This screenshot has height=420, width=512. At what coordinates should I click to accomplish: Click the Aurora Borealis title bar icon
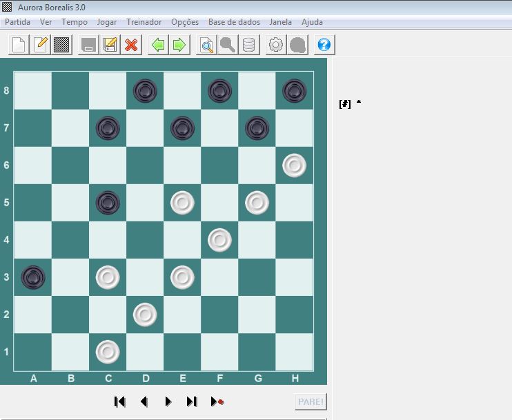click(7, 7)
